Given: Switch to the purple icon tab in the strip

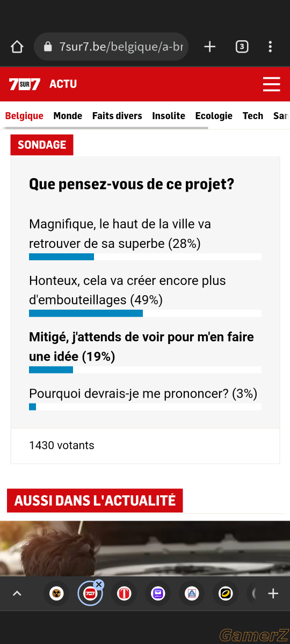Looking at the screenshot, I should pyautogui.click(x=158, y=593).
